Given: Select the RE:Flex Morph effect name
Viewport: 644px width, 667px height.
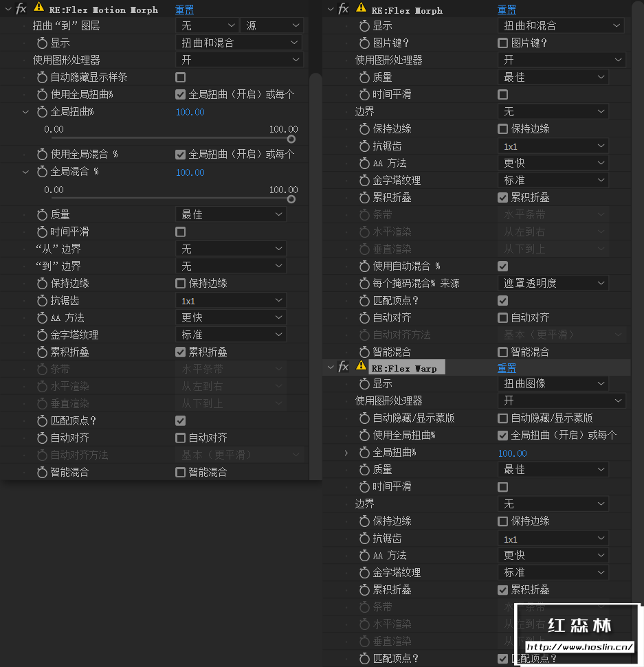Looking at the screenshot, I should pyautogui.click(x=407, y=10).
